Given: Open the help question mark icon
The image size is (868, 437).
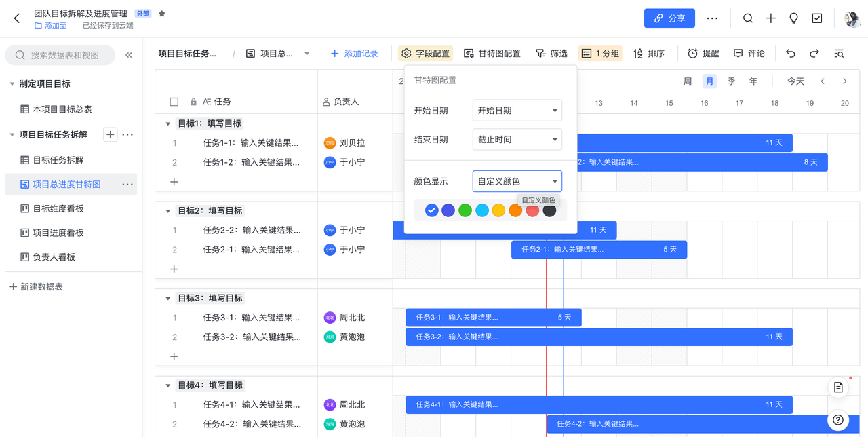Looking at the screenshot, I should [838, 420].
